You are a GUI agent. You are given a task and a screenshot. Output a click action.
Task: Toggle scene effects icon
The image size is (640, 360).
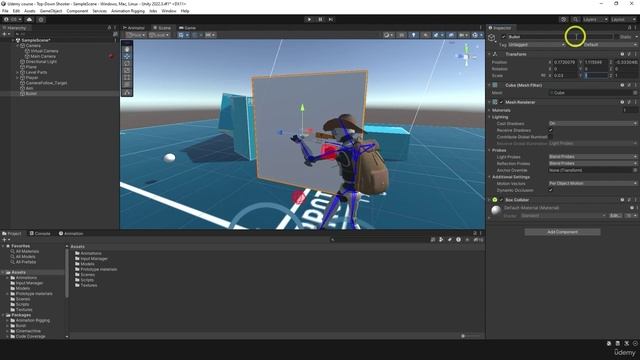tap(437, 35)
